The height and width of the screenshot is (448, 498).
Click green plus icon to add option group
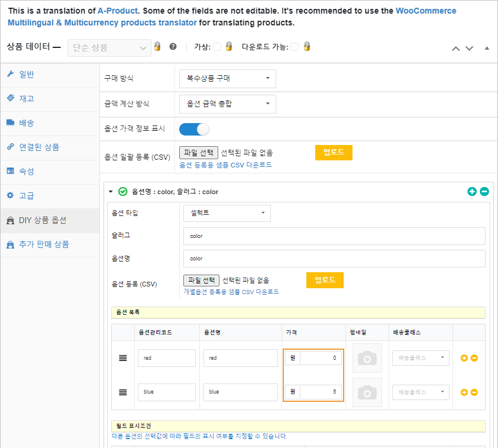click(x=472, y=191)
